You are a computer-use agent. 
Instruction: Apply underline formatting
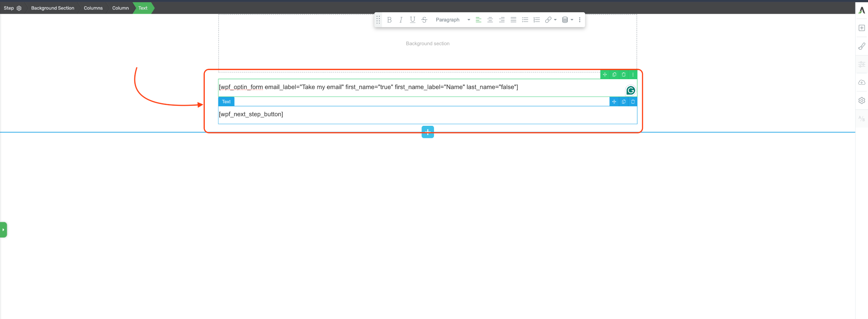(x=412, y=20)
